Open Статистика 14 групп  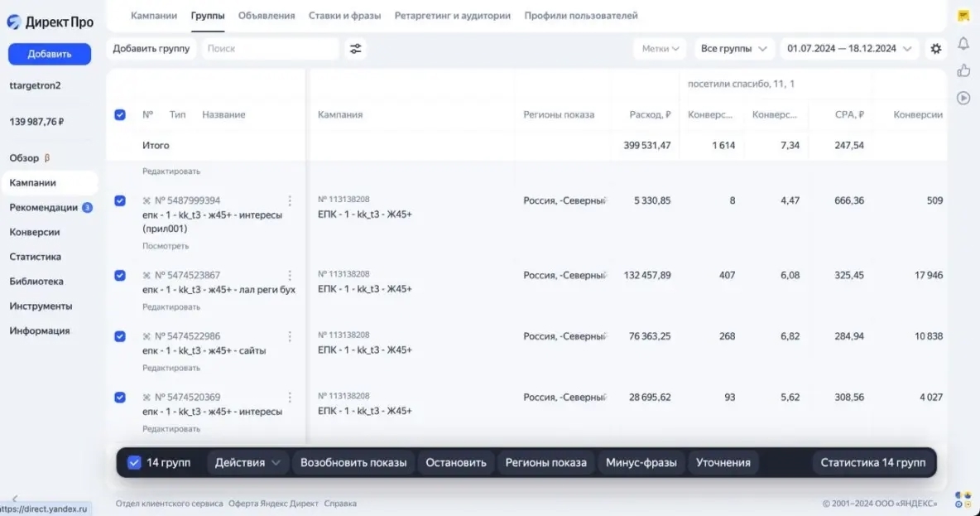(872, 463)
